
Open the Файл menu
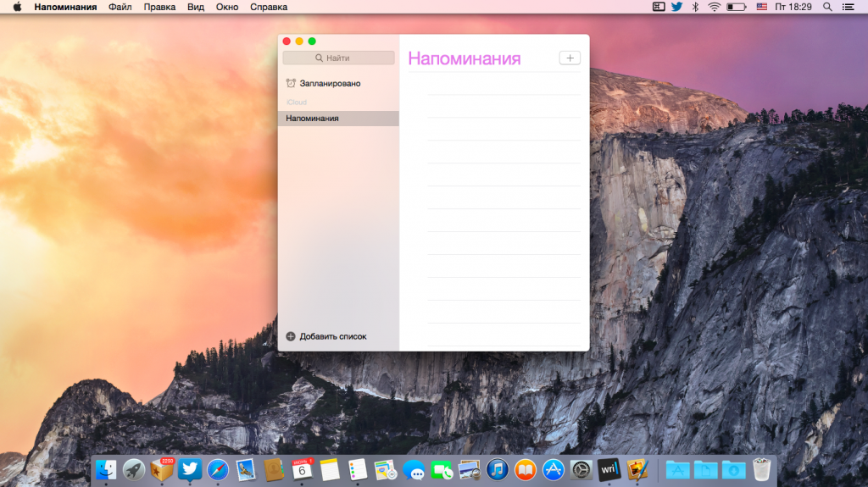coord(120,7)
